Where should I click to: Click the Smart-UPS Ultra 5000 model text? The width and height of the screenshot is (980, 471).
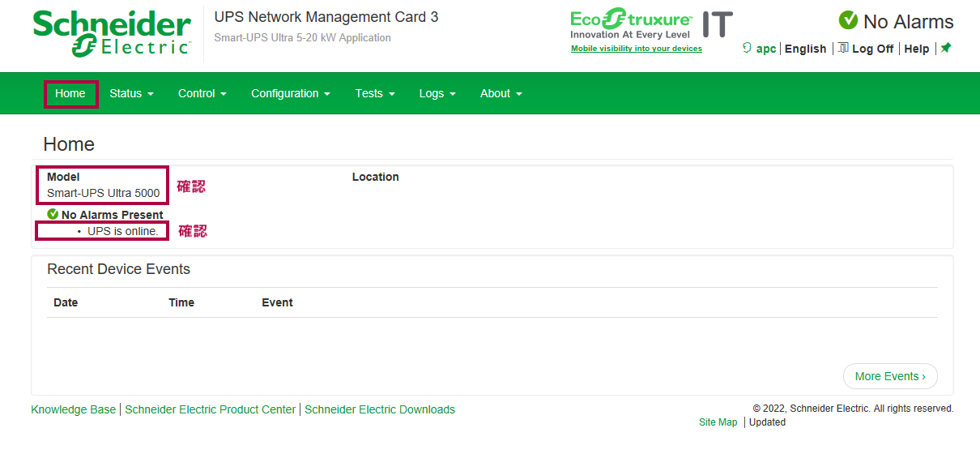click(x=104, y=193)
